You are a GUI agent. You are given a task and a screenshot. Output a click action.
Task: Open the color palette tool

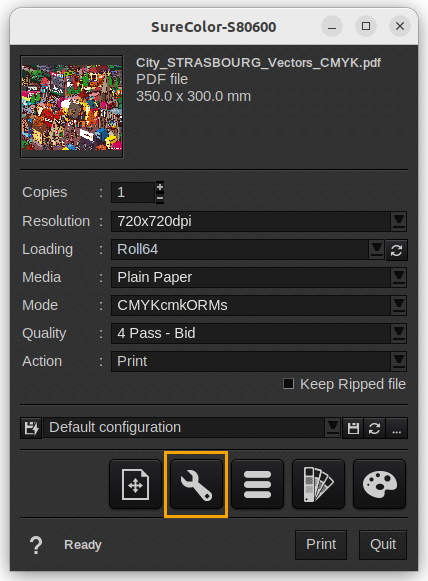pyautogui.click(x=379, y=484)
